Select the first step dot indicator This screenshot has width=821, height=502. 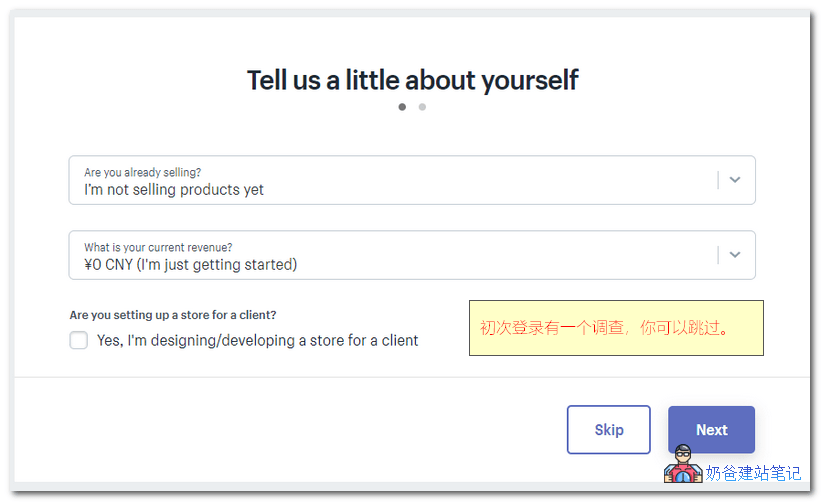(402, 107)
